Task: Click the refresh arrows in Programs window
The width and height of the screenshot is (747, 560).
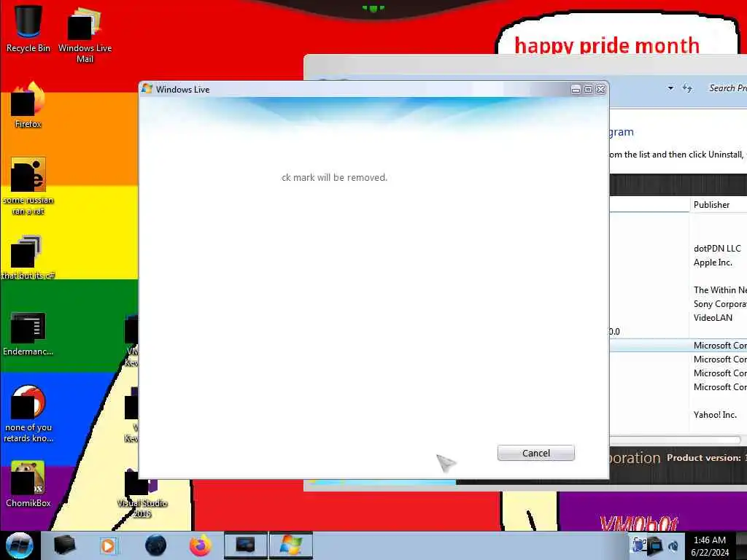Action: [x=687, y=88]
